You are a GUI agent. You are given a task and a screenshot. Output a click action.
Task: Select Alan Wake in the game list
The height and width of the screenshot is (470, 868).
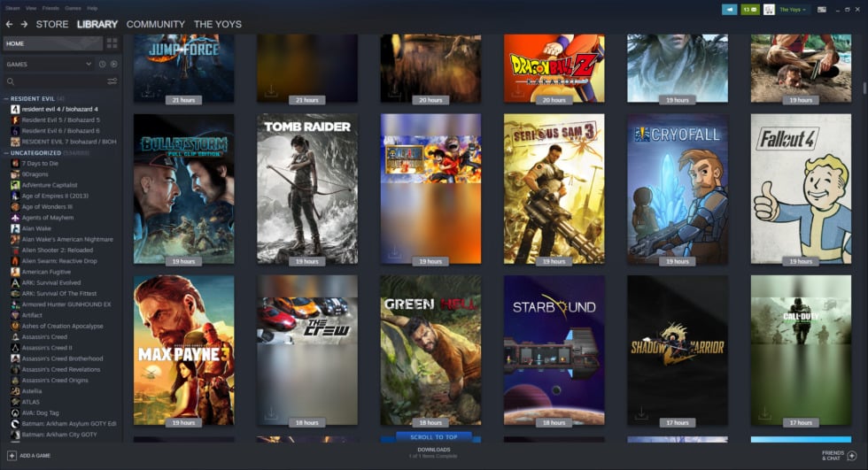click(x=37, y=228)
